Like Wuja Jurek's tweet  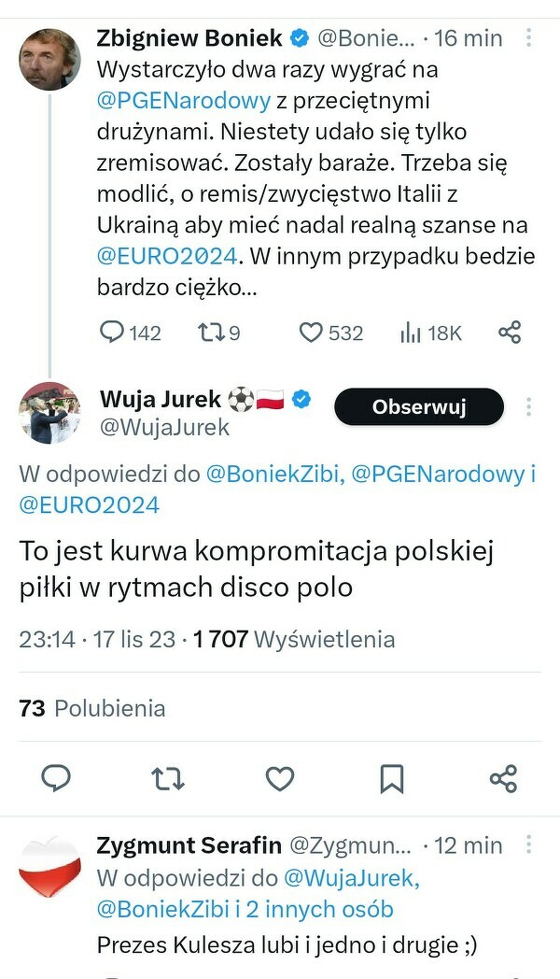280,778
